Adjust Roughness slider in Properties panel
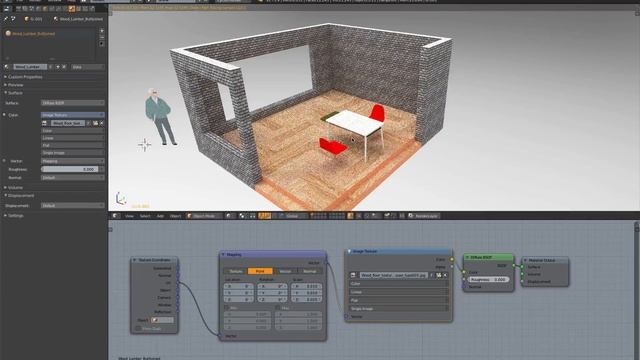The width and height of the screenshot is (640, 360). (x=70, y=169)
